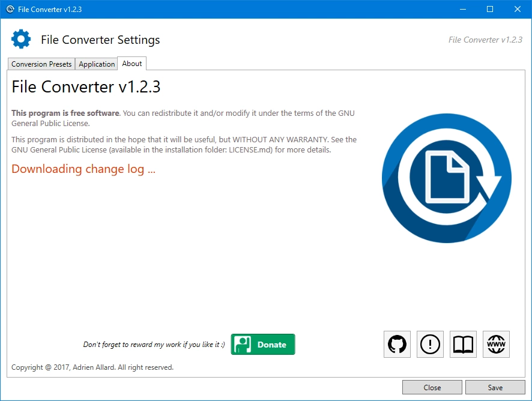532x401 pixels.
Task: Open the Application tab
Action: [x=97, y=64]
